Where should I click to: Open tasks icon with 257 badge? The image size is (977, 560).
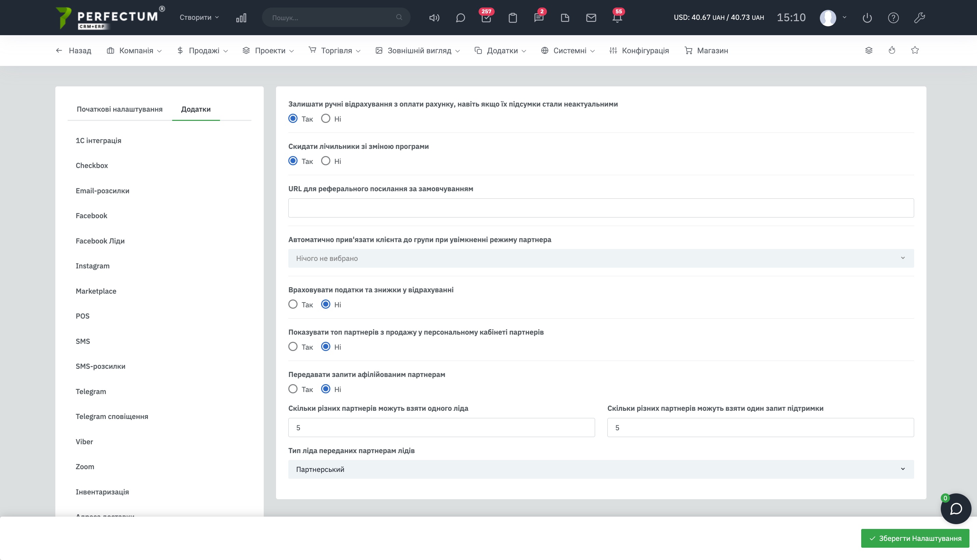(486, 18)
